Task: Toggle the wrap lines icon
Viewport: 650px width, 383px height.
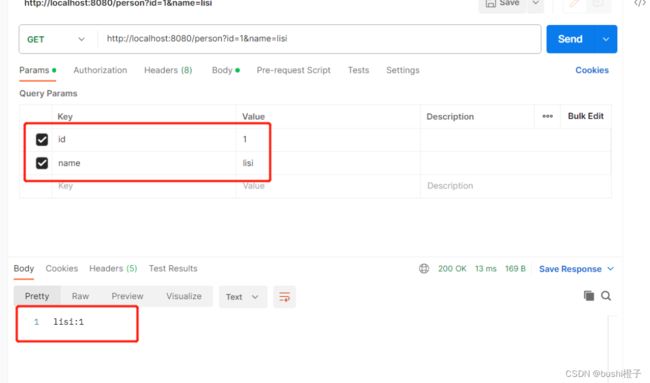Action: (x=284, y=297)
